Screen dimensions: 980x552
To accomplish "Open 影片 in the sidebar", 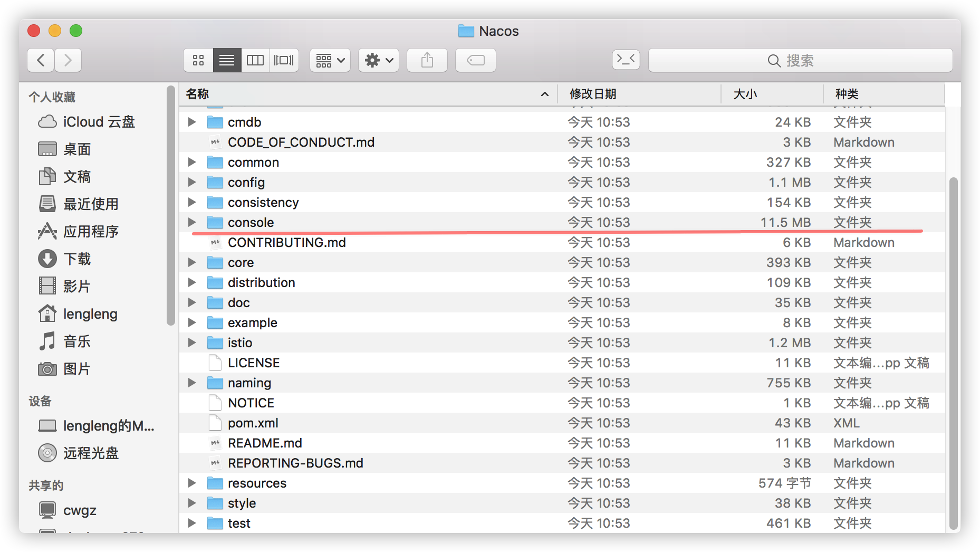I will (x=64, y=287).
